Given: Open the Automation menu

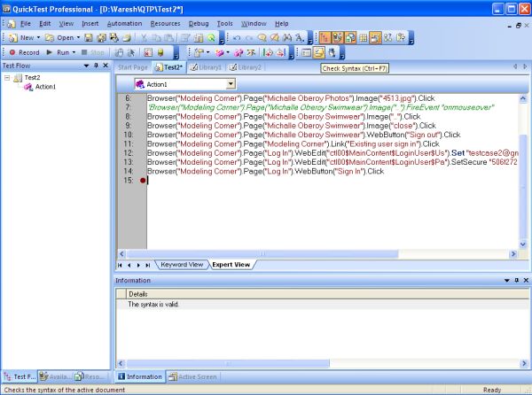Looking at the screenshot, I should [x=124, y=24].
